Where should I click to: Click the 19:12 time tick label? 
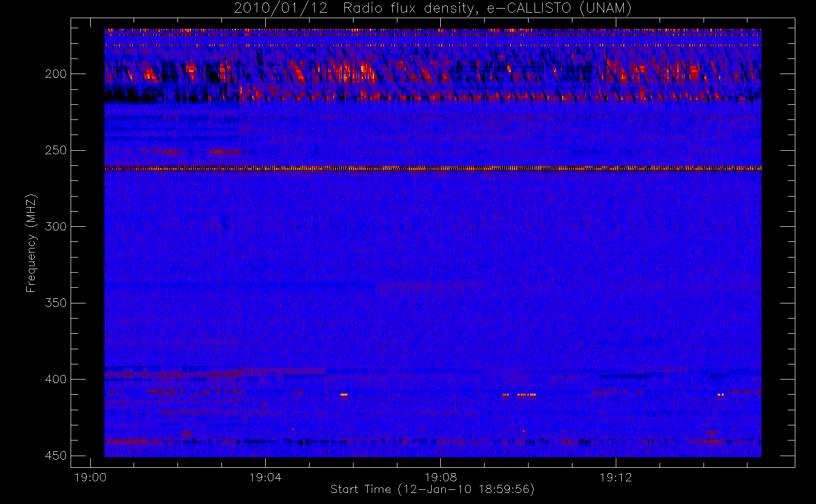(x=616, y=477)
